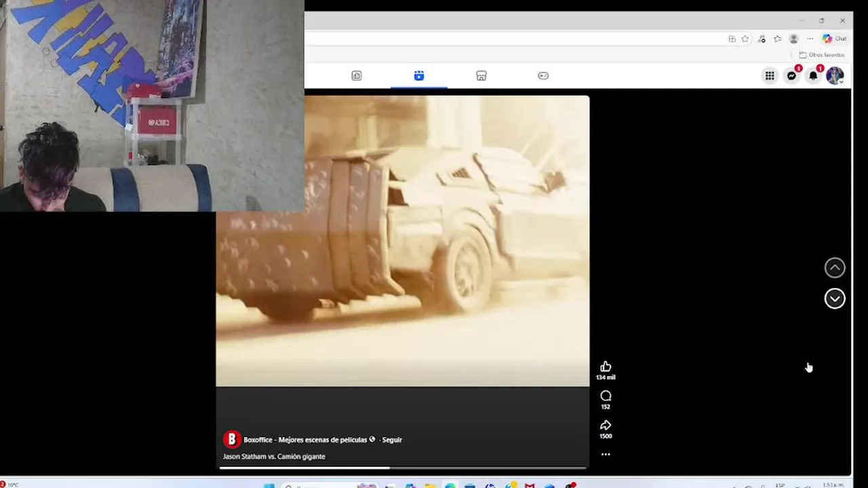This screenshot has height=488, width=868.
Task: Follow the page via Seguir
Action: click(392, 440)
